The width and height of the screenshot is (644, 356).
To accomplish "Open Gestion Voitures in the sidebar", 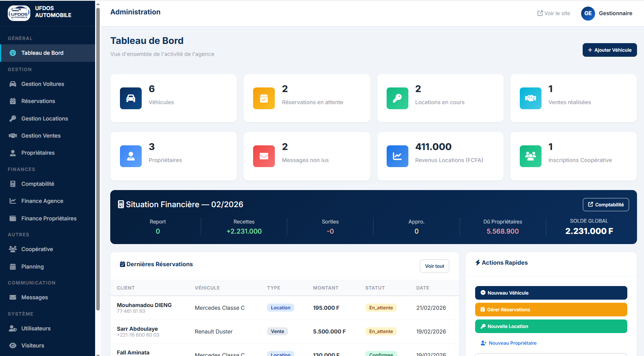I will pyautogui.click(x=43, y=84).
